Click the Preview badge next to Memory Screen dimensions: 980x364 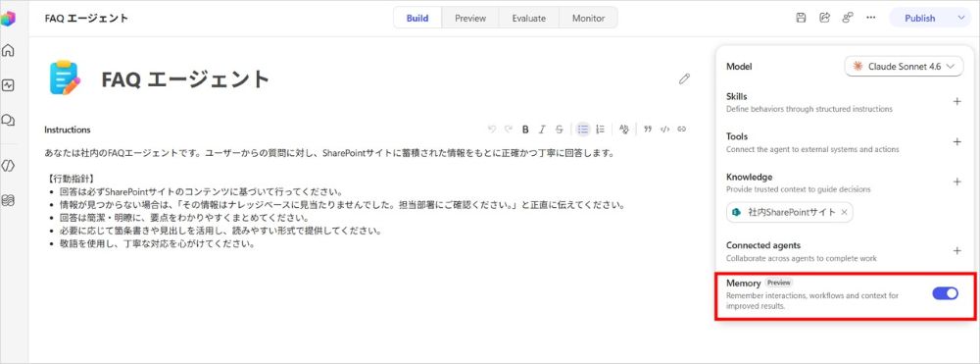(778, 283)
